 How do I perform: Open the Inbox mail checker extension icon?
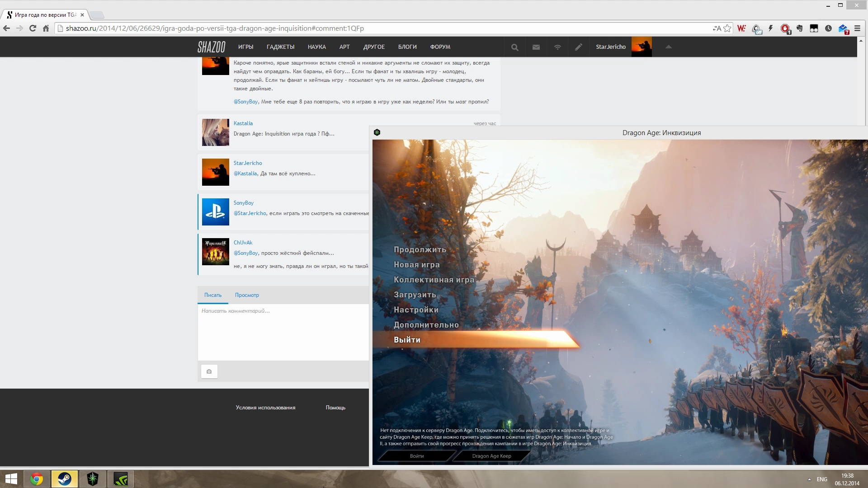(x=844, y=28)
